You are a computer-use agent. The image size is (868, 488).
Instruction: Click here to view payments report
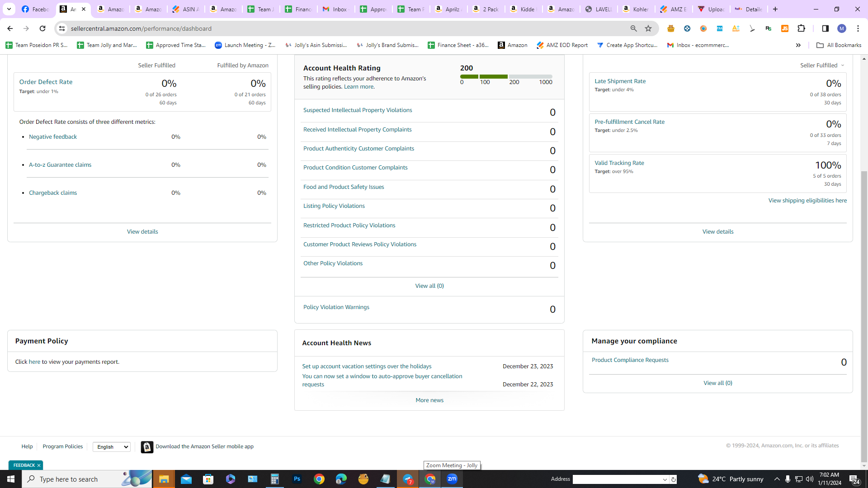[34, 362]
